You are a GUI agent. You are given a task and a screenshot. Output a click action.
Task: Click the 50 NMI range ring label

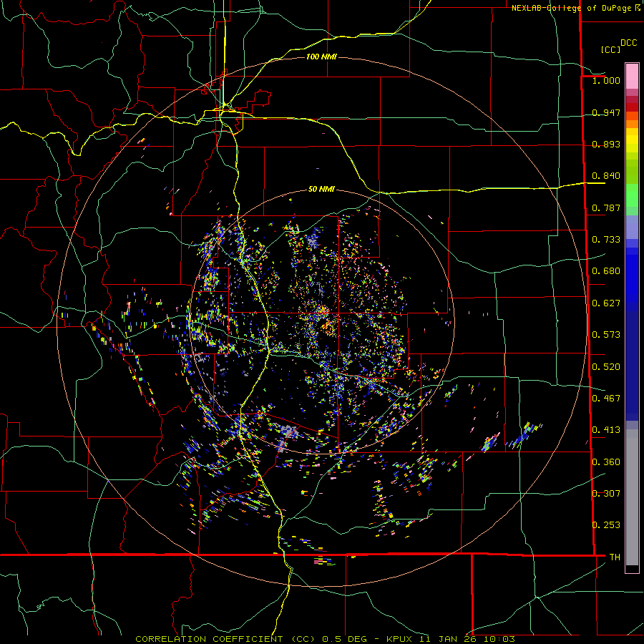tap(321, 190)
